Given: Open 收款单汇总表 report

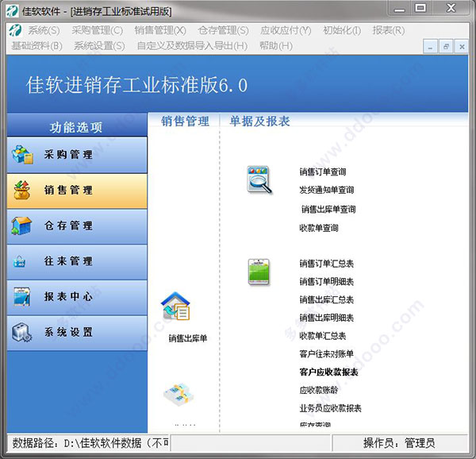Looking at the screenshot, I should (323, 336).
